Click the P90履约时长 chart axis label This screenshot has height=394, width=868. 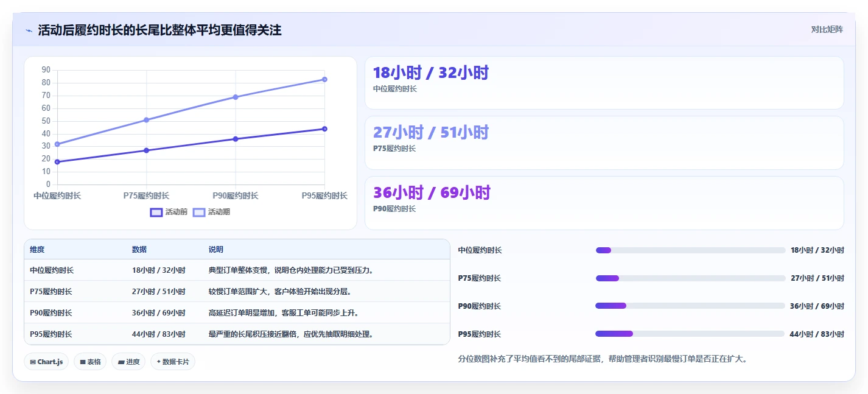coord(236,195)
